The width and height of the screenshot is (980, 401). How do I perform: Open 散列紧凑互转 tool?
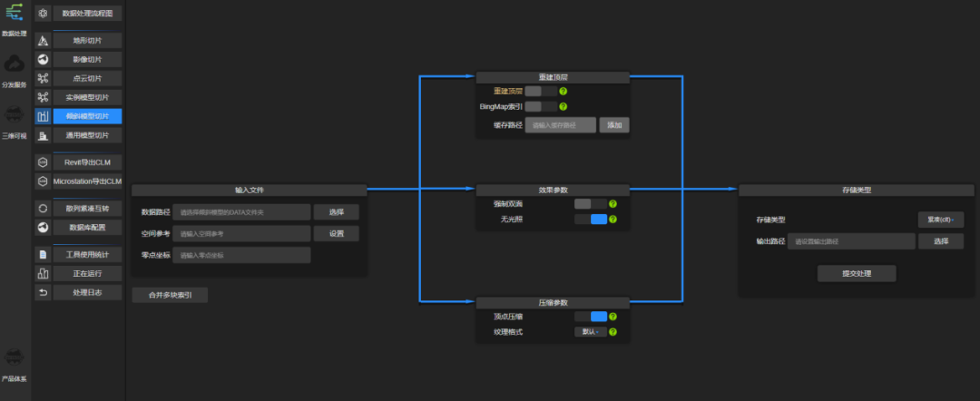[87, 209]
